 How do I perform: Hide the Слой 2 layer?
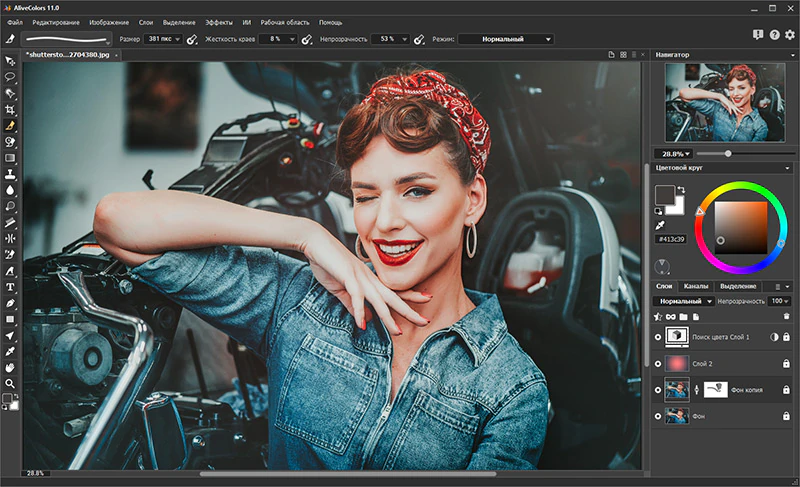658,364
